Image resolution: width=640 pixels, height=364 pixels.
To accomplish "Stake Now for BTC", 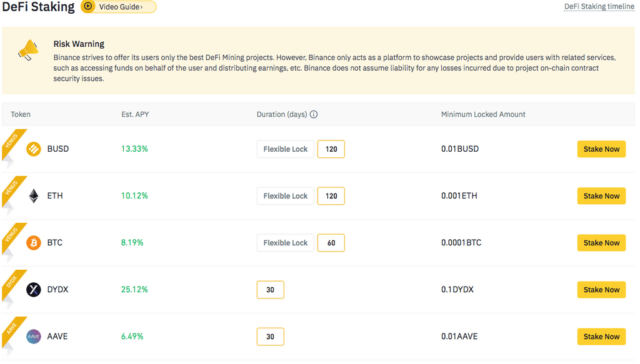I will pos(601,243).
